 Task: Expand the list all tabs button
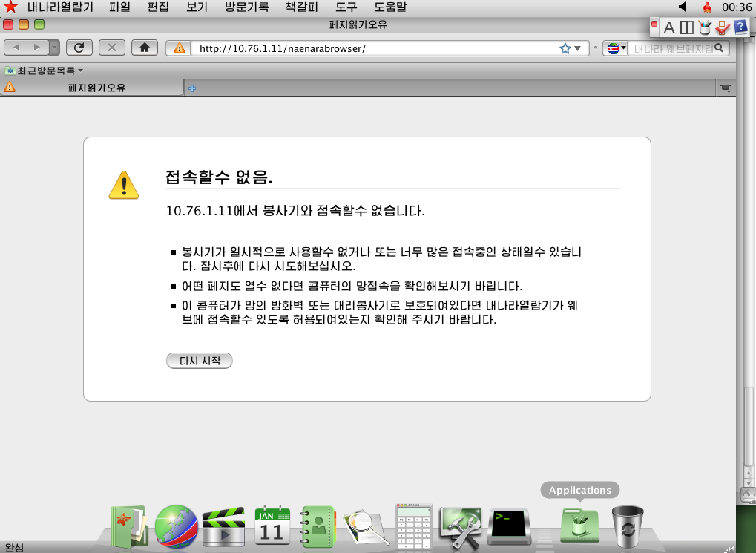(x=726, y=88)
